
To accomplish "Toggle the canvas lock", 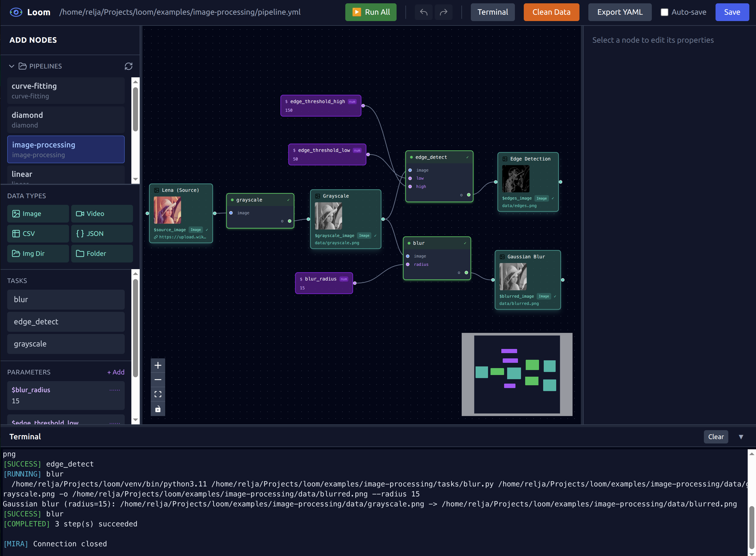I will pos(158,409).
